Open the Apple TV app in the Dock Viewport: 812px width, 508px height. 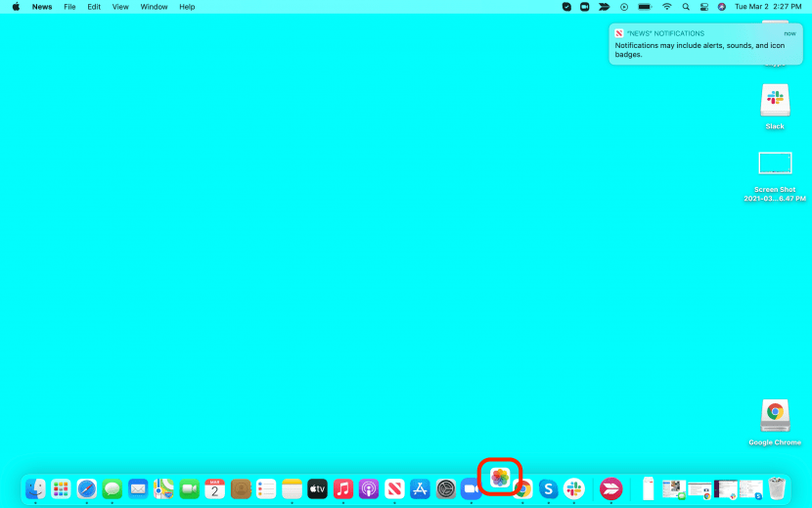317,488
